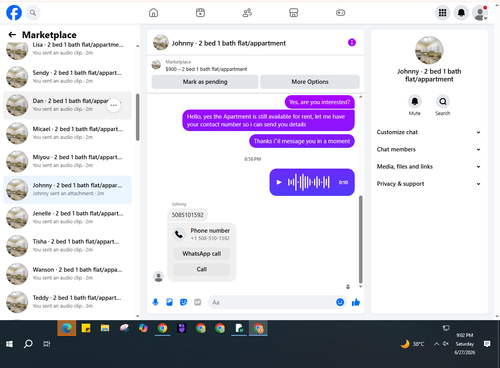Screen dimensions: 500x368
Task: Open Lisa conversation in list
Action: (x=67, y=49)
